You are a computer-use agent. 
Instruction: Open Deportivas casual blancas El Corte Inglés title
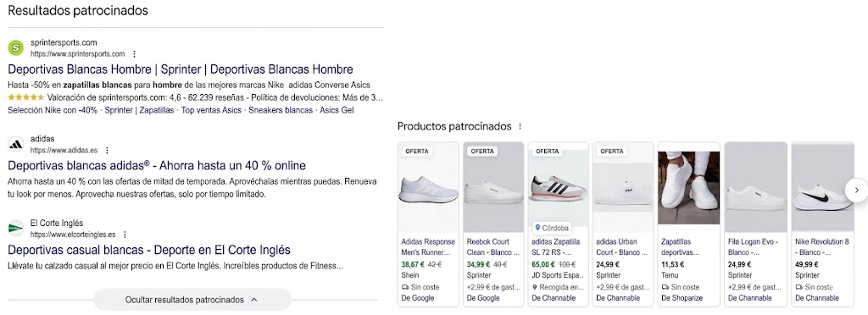(149, 250)
